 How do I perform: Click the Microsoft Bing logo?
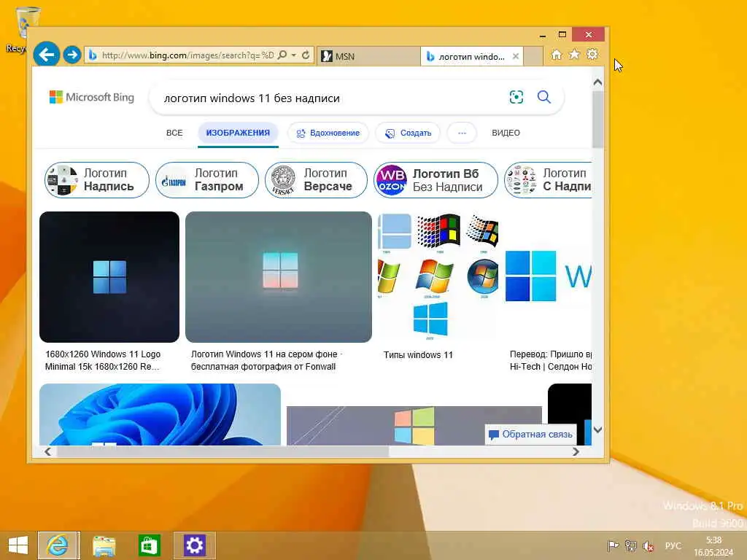point(92,97)
